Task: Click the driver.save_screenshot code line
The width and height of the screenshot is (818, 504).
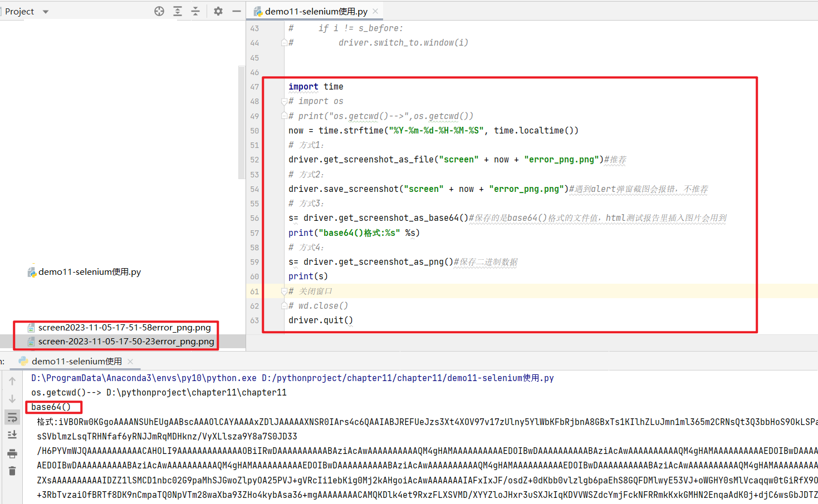Action: [x=498, y=189]
